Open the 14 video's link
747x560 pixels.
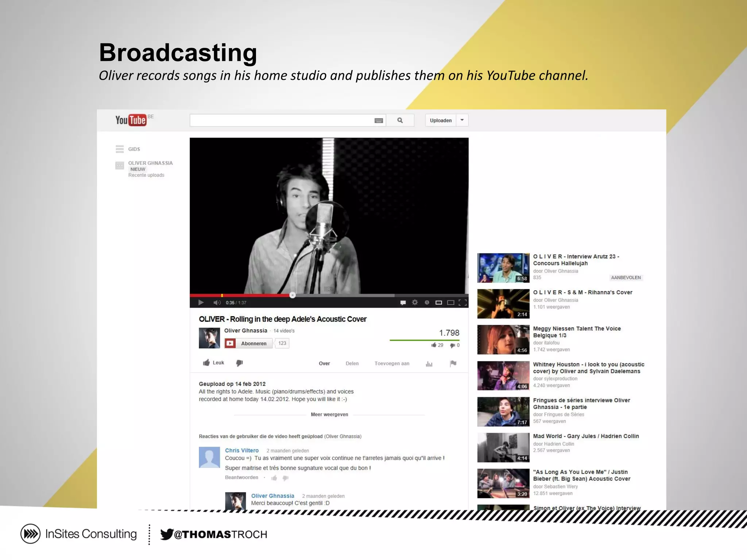284,331
